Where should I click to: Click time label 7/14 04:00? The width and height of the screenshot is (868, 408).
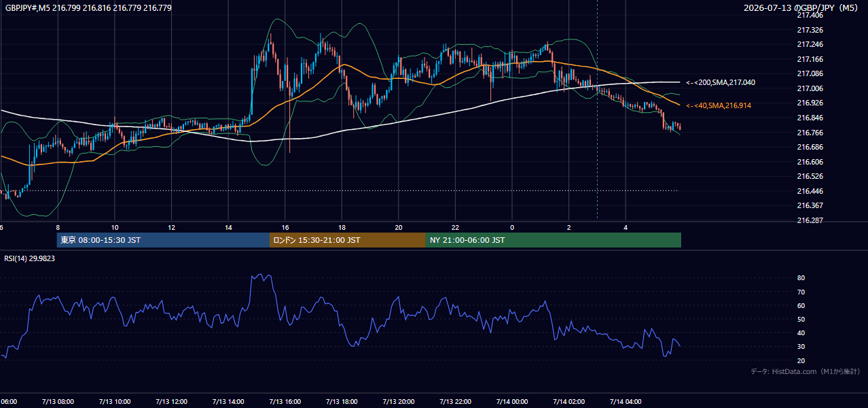tap(626, 401)
